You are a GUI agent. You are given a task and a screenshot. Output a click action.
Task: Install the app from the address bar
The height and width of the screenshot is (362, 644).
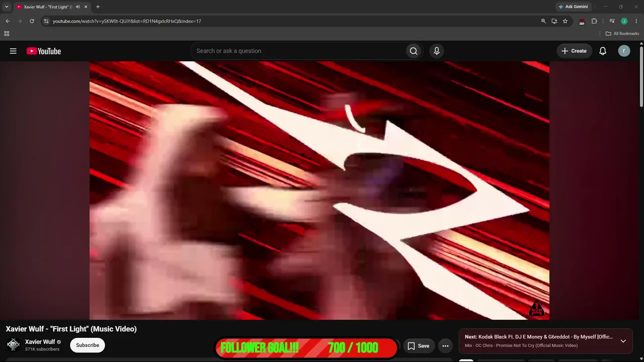(554, 21)
